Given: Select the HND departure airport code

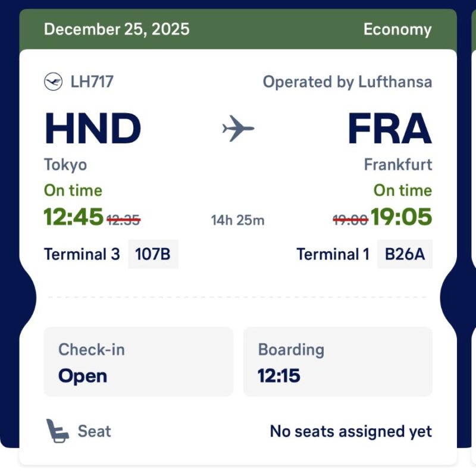Looking at the screenshot, I should (93, 129).
